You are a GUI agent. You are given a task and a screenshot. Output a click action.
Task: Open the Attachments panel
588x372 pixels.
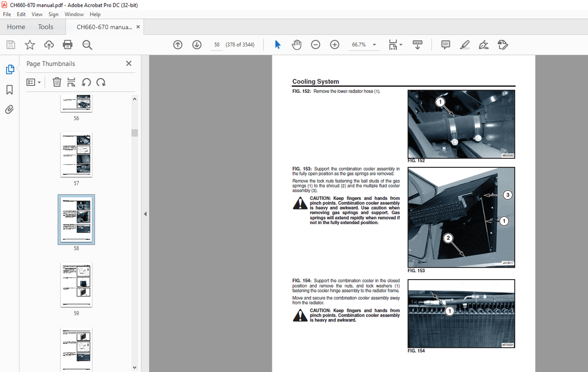point(9,109)
